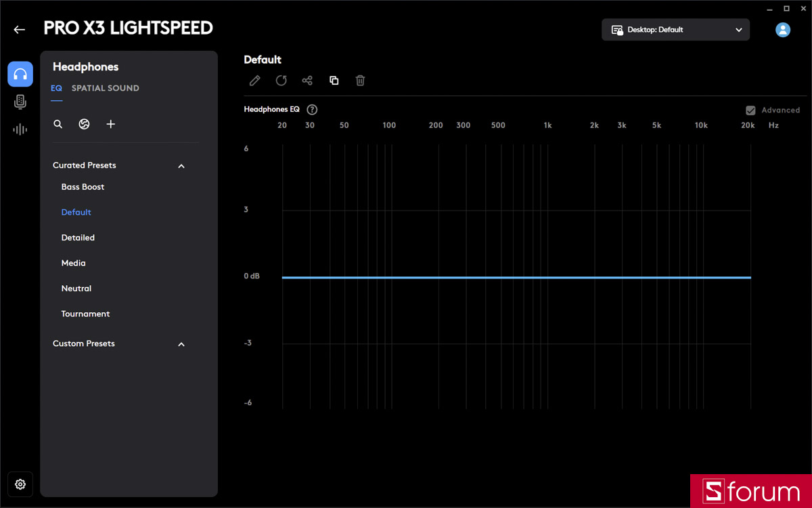Click the 20k frequency label
The image size is (812, 508).
(748, 125)
